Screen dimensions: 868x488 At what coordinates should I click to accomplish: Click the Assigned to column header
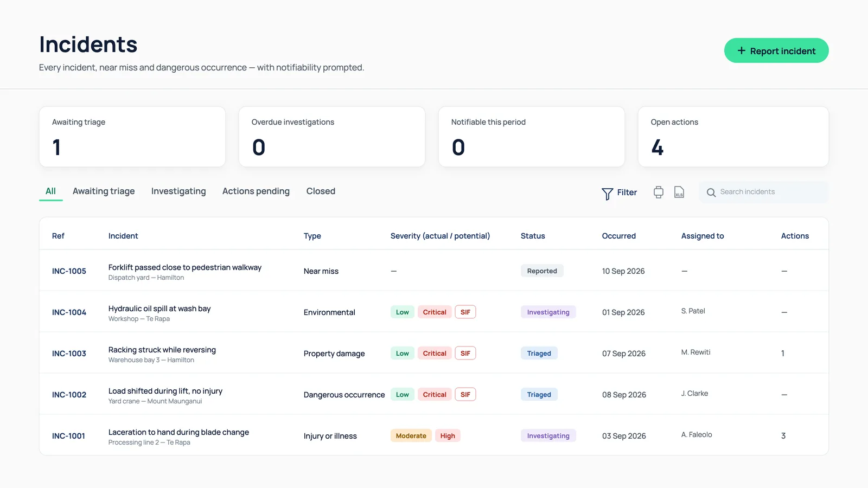[703, 236]
